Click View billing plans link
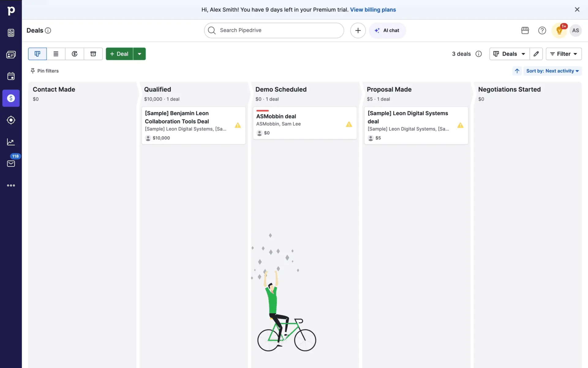This screenshot has height=368, width=588. click(x=373, y=10)
